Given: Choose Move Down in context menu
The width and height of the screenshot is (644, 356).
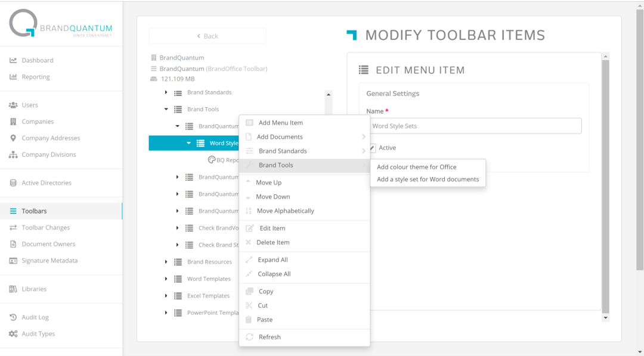Looking at the screenshot, I should point(304,197).
